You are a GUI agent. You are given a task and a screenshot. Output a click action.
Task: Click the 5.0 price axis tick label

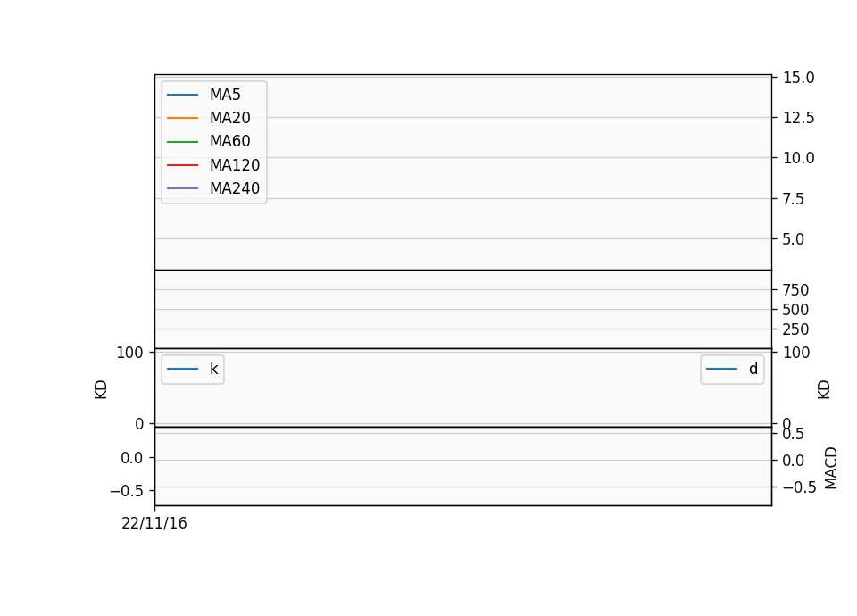click(793, 239)
